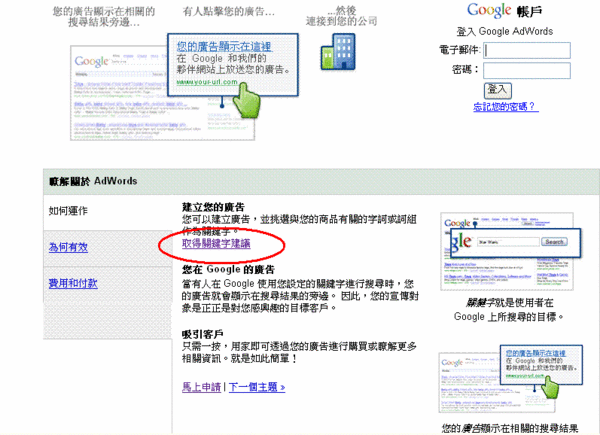Switch to the 費用和付款 tab
The image size is (600, 435).
(73, 283)
